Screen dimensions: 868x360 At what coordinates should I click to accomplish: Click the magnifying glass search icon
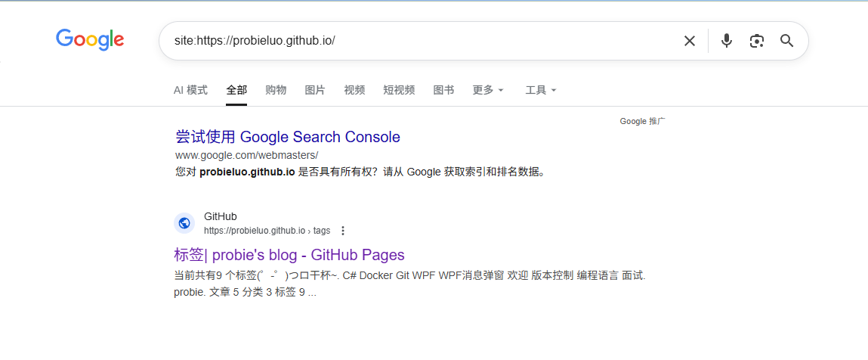click(x=786, y=41)
